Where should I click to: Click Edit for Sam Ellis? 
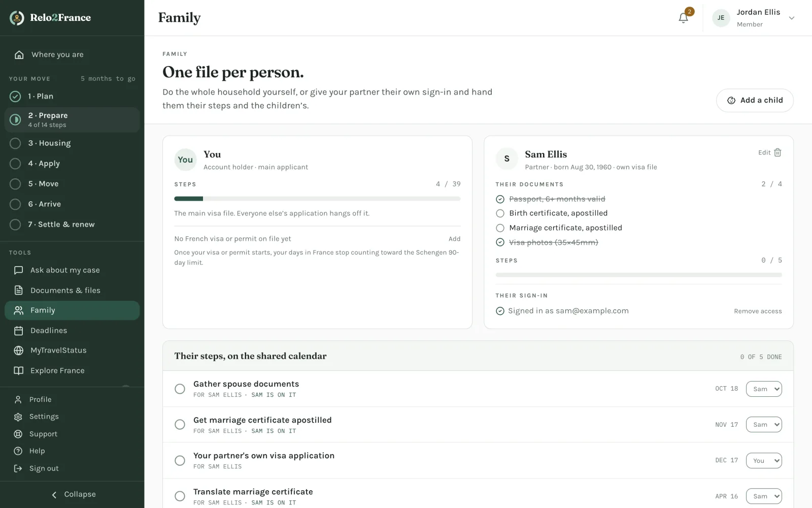pyautogui.click(x=764, y=152)
